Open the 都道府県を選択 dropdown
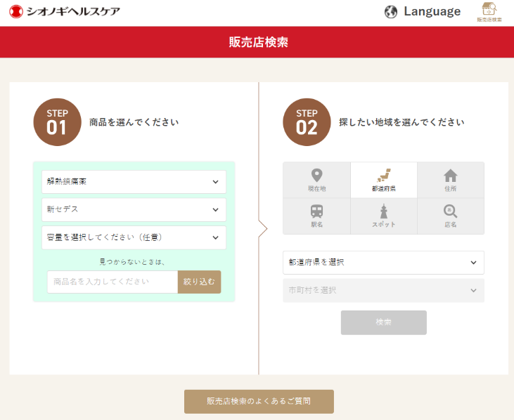 click(383, 263)
